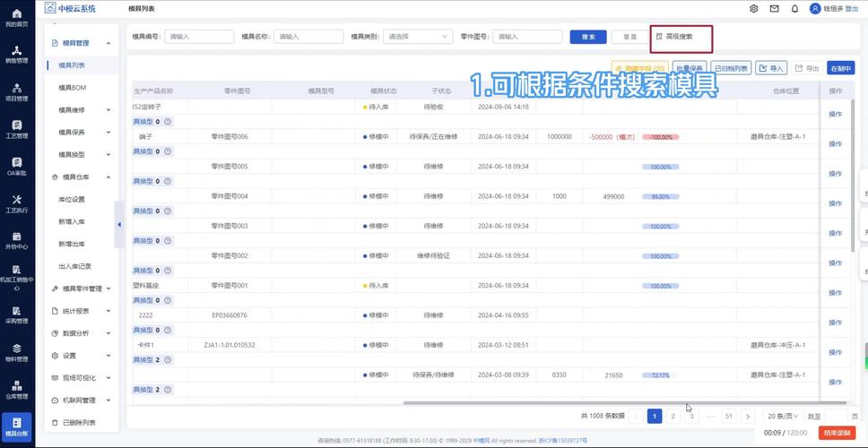
Task: Click the user avatar icon
Action: (x=815, y=9)
